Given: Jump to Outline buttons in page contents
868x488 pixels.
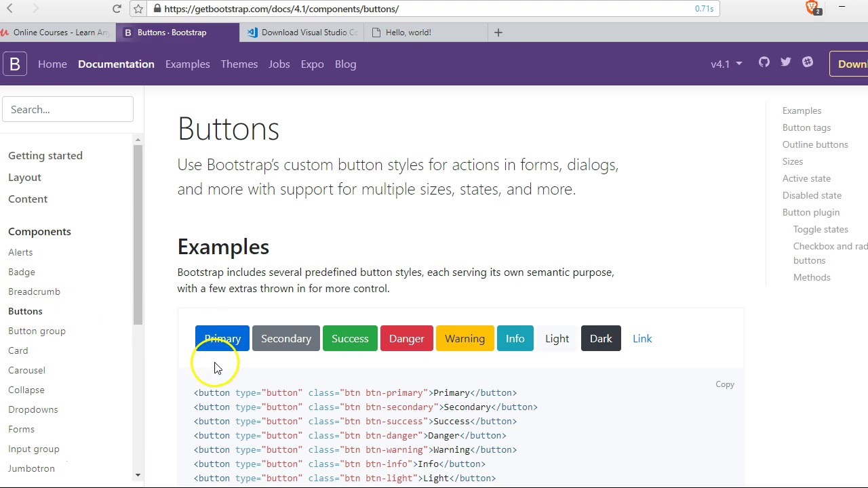Looking at the screenshot, I should coord(815,144).
